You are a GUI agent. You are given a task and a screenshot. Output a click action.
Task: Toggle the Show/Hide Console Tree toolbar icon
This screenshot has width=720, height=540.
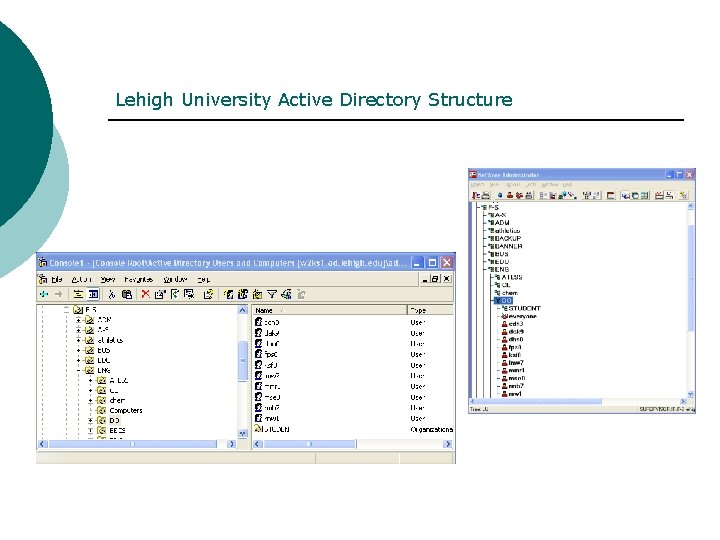pyautogui.click(x=93, y=294)
